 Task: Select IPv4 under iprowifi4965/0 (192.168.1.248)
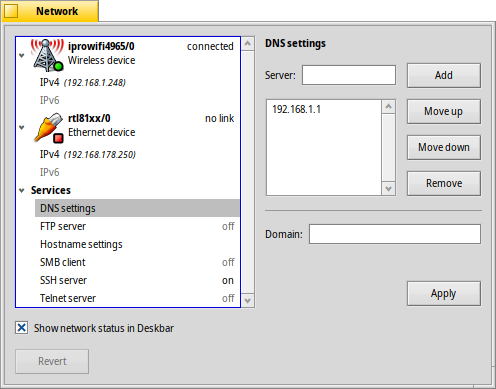coord(137,82)
